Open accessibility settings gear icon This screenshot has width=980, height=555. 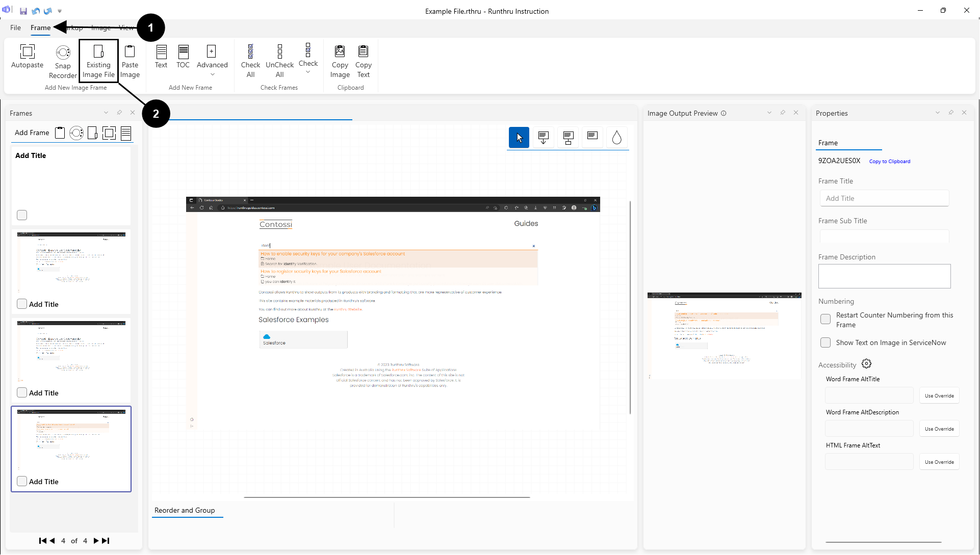coord(866,364)
